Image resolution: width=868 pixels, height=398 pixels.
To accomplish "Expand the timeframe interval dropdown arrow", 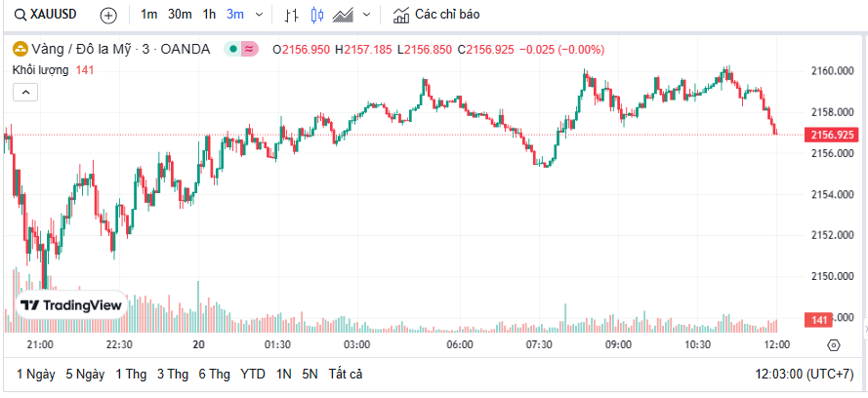I will coord(259,16).
